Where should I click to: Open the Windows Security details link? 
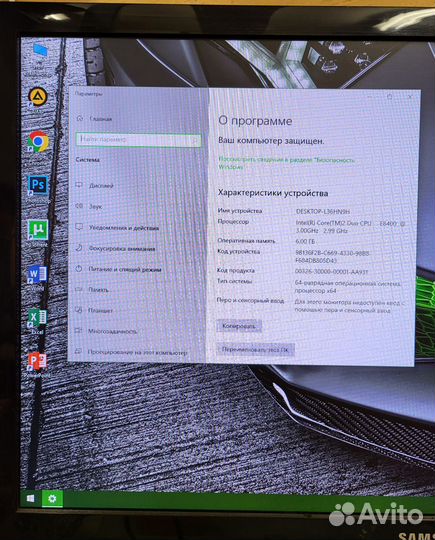click(x=287, y=163)
